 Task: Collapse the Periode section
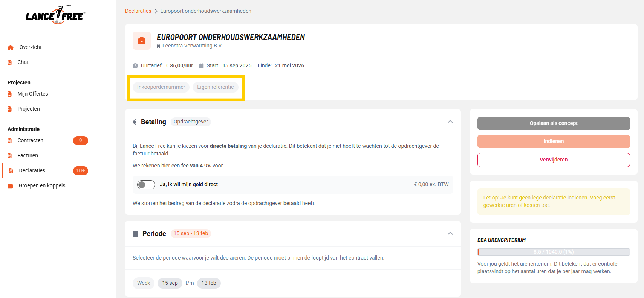450,233
